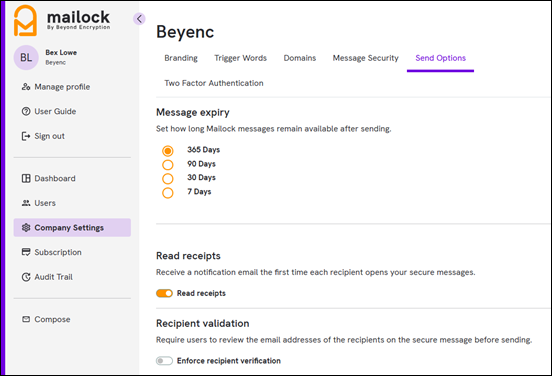Click the Message expiry section heading
This screenshot has width=552, height=376.
(193, 112)
